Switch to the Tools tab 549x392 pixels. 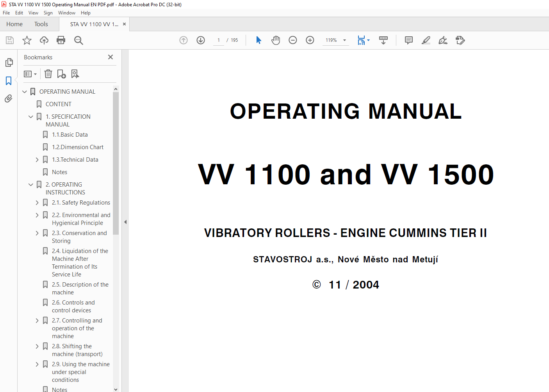[41, 24]
